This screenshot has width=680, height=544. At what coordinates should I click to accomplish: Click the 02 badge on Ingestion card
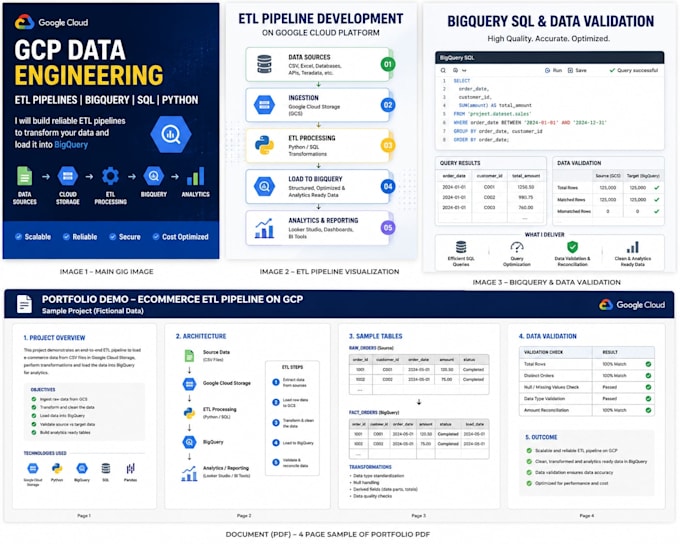tap(388, 105)
